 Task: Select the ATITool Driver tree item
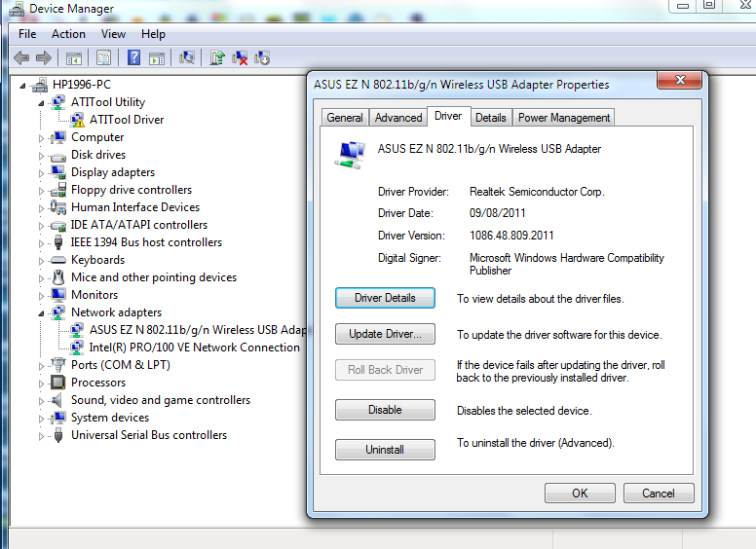coord(127,120)
